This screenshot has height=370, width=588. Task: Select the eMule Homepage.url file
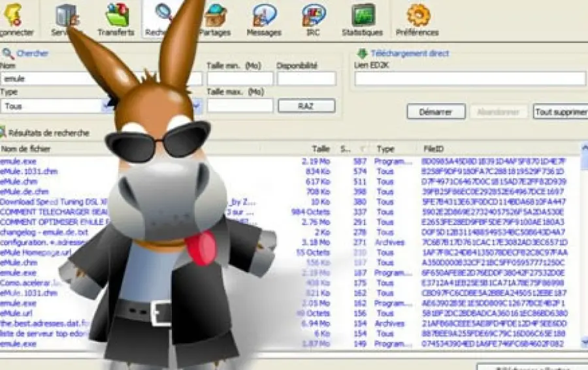pyautogui.click(x=36, y=253)
